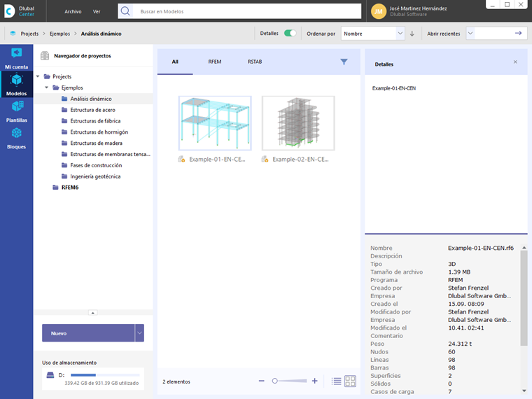Go to Projects in breadcrumb
The height and width of the screenshot is (399, 532).
point(29,34)
